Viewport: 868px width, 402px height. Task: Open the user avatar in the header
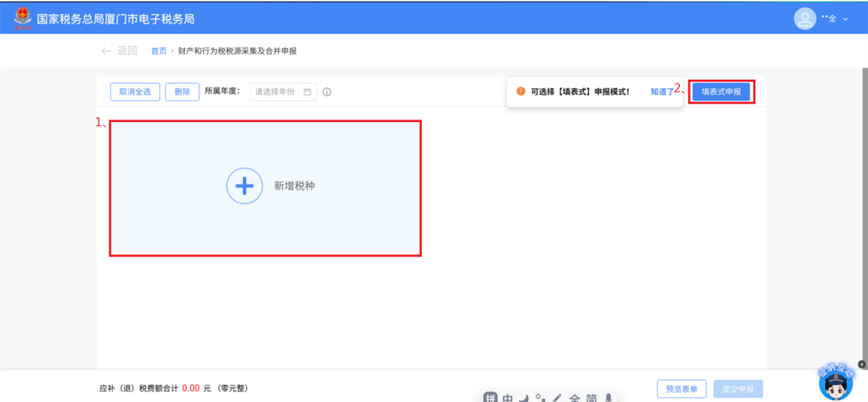coord(805,18)
